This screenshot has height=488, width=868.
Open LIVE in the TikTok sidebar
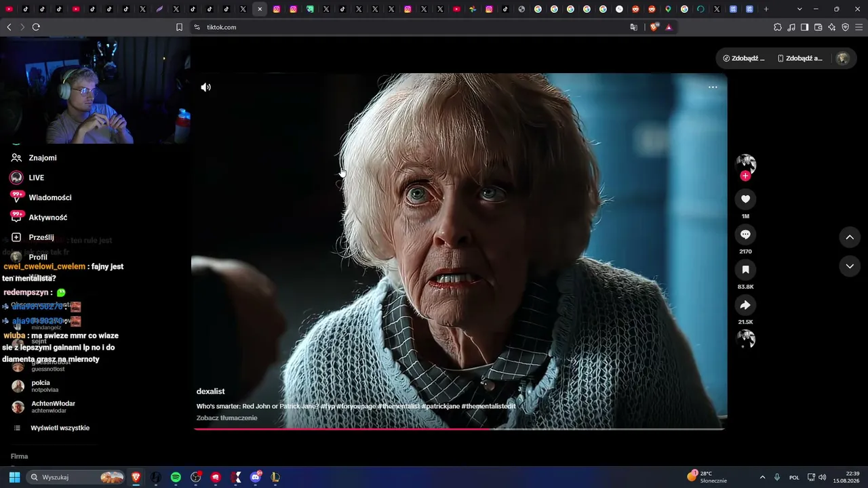(27, 178)
